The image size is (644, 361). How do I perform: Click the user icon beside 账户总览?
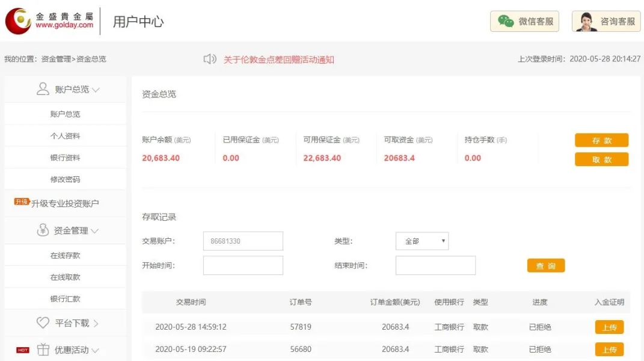43,89
